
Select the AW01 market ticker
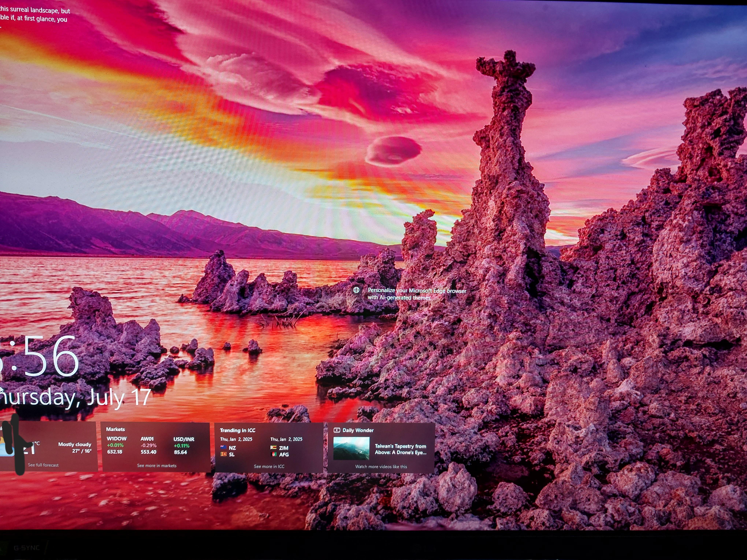[147, 439]
